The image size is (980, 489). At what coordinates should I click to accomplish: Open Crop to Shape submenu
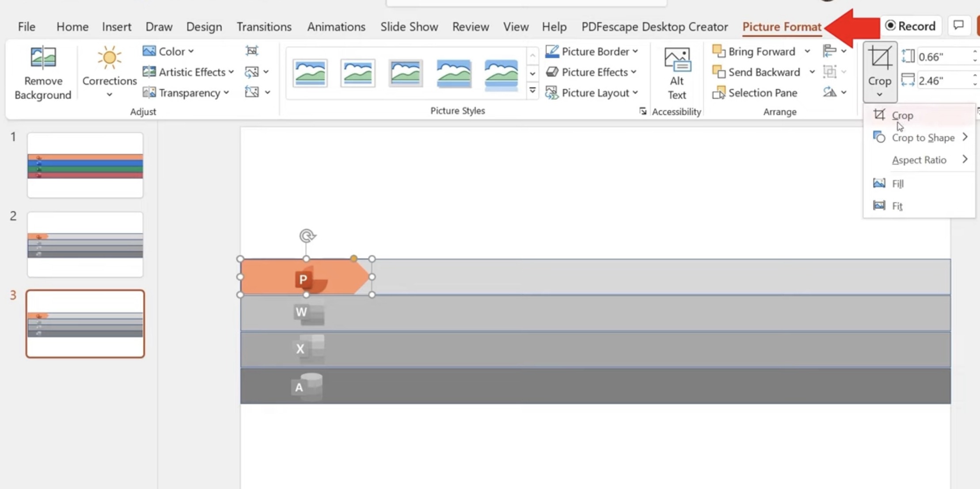919,138
